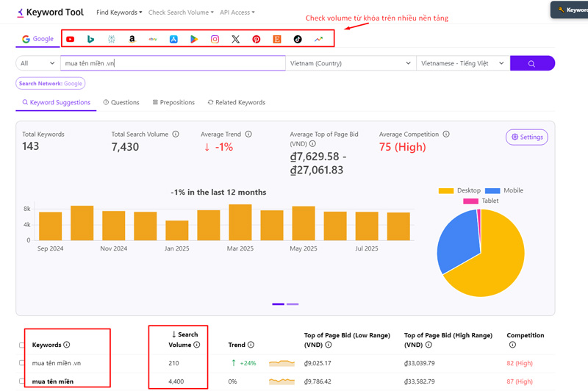Open the Vietnam (Country) location dropdown
588x391 pixels.
[351, 64]
